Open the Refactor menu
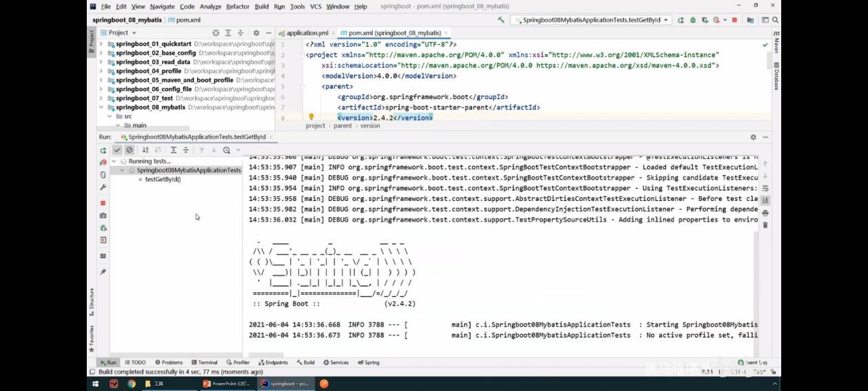Screen dimensions: 868x391 pos(237,6)
